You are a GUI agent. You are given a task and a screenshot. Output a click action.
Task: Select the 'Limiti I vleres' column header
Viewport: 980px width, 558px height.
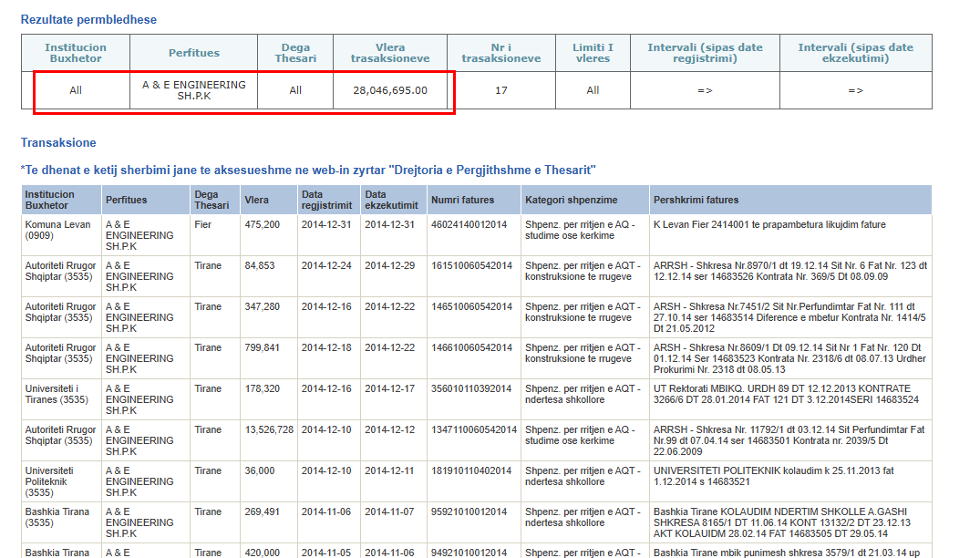pos(593,53)
